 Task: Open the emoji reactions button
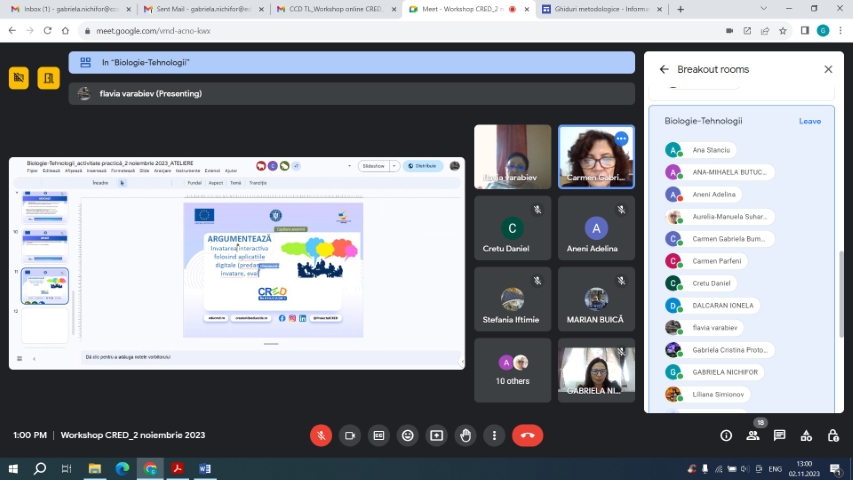pos(407,435)
